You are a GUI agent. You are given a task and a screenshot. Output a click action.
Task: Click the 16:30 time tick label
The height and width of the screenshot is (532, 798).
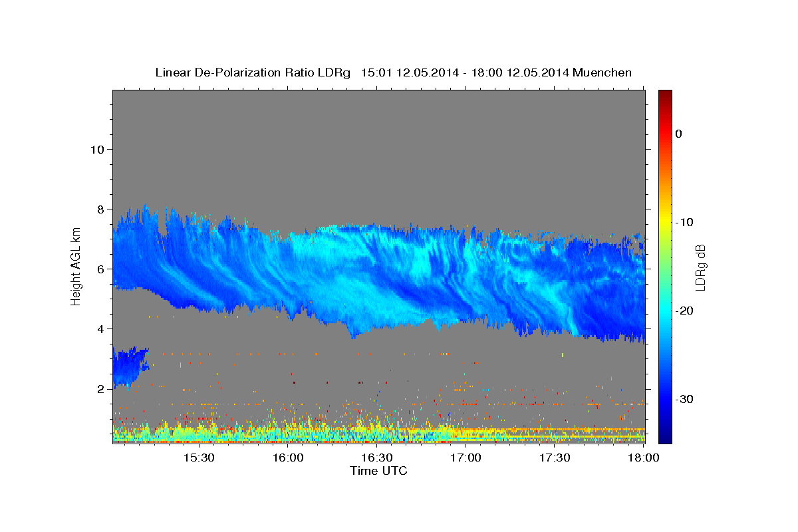377,458
